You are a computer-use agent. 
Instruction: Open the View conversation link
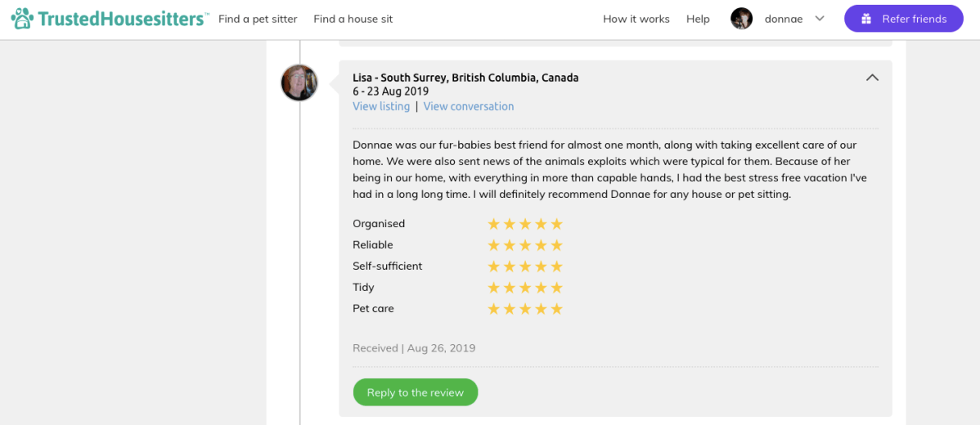469,106
